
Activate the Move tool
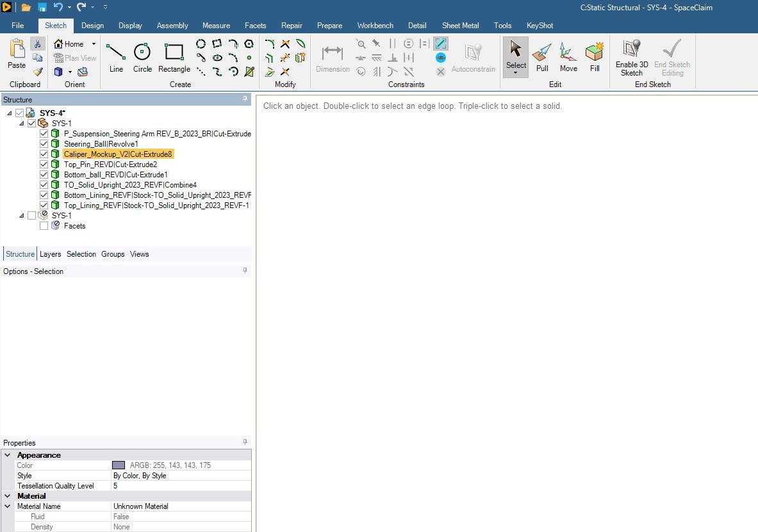(568, 58)
